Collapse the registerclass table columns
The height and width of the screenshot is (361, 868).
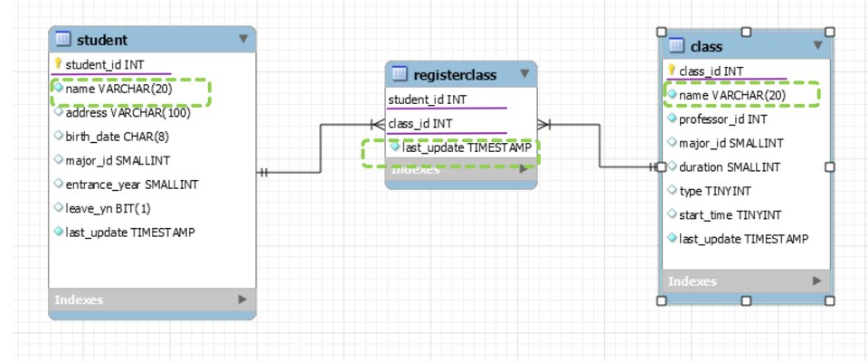click(524, 73)
